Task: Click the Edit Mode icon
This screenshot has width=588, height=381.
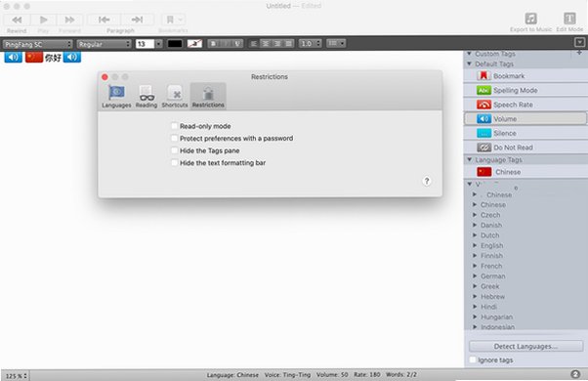Action: (569, 19)
